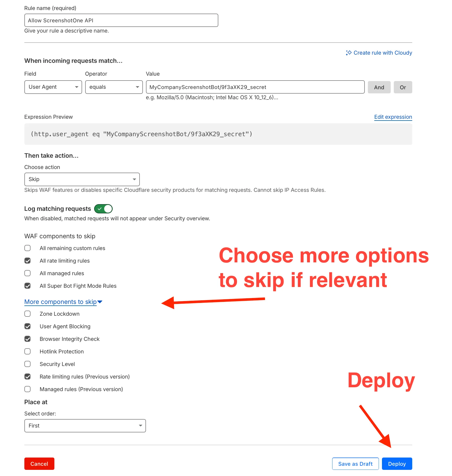Collapse More components to skip
This screenshot has width=452, height=476.
pos(63,302)
